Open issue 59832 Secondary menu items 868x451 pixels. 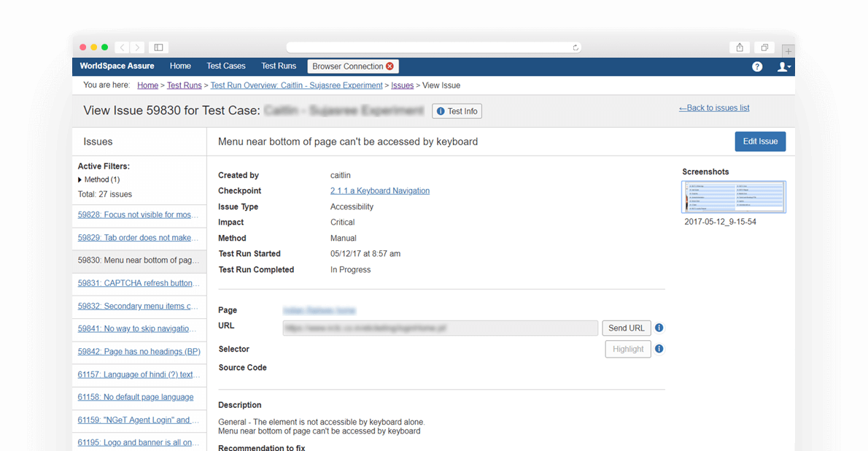[x=138, y=306]
